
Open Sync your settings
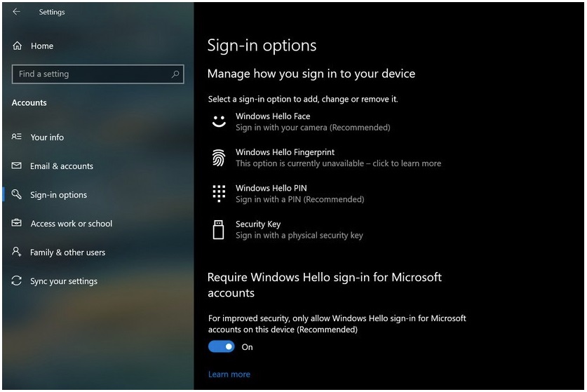pyautogui.click(x=64, y=281)
